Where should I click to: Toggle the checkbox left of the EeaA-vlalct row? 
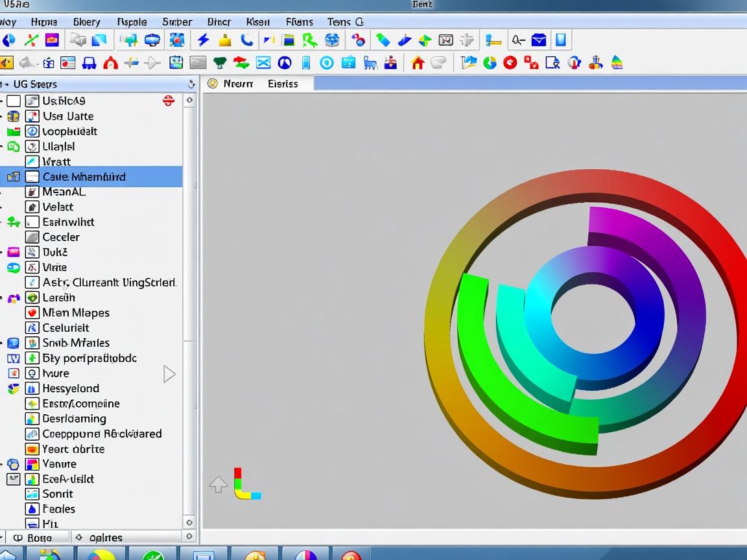click(x=13, y=480)
